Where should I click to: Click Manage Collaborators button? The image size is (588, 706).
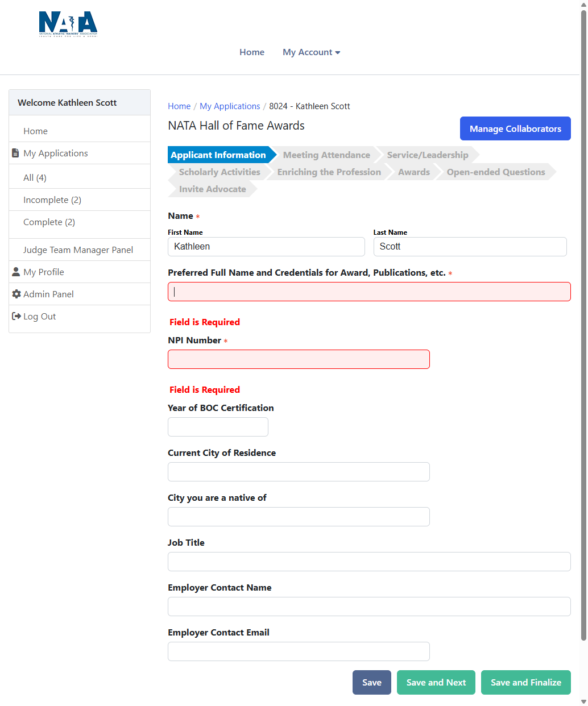coord(515,128)
